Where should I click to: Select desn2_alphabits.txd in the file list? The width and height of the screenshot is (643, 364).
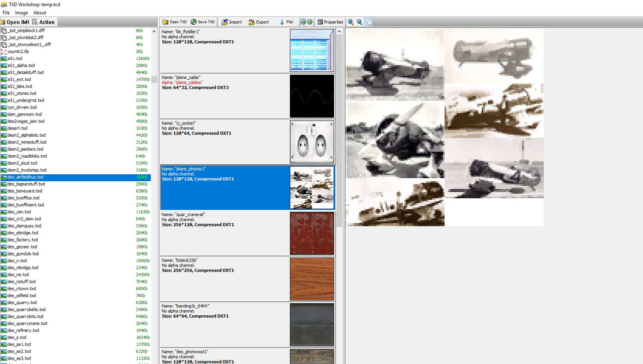pos(75,136)
